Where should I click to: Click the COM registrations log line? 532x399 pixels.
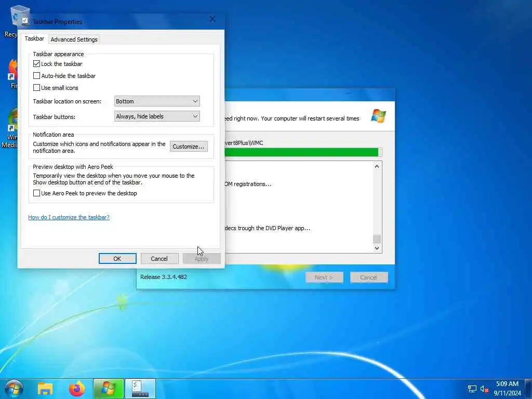pos(248,184)
